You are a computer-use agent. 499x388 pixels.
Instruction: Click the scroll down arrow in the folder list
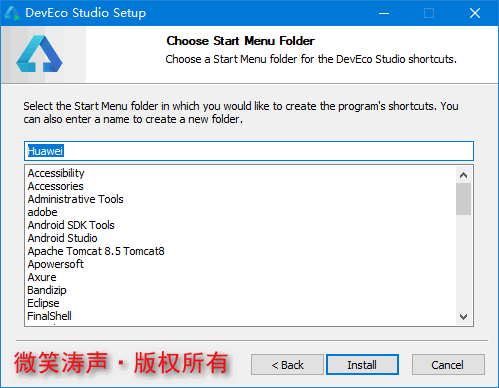463,317
